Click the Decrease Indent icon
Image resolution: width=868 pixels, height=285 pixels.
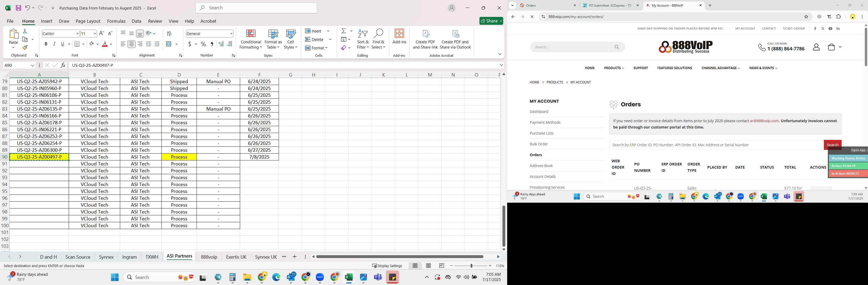click(148, 44)
